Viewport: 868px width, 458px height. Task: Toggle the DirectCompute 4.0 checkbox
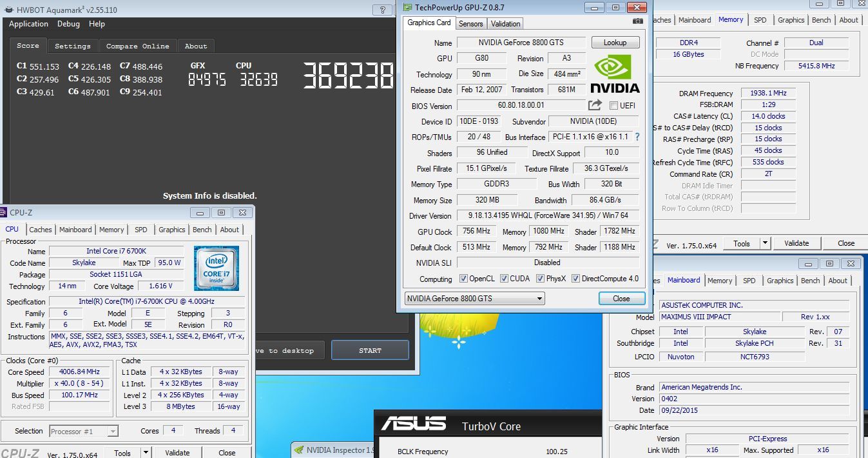click(x=575, y=279)
